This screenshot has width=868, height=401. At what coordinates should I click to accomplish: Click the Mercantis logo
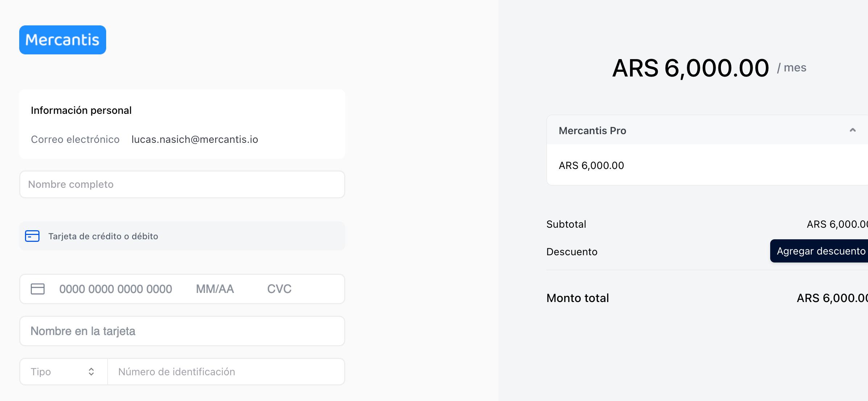pos(63,40)
